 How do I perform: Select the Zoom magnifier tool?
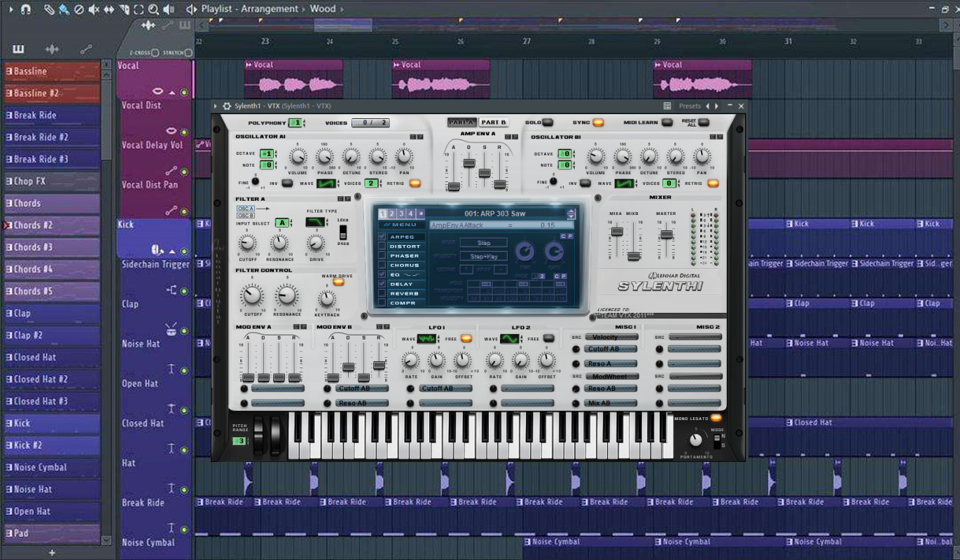153,9
